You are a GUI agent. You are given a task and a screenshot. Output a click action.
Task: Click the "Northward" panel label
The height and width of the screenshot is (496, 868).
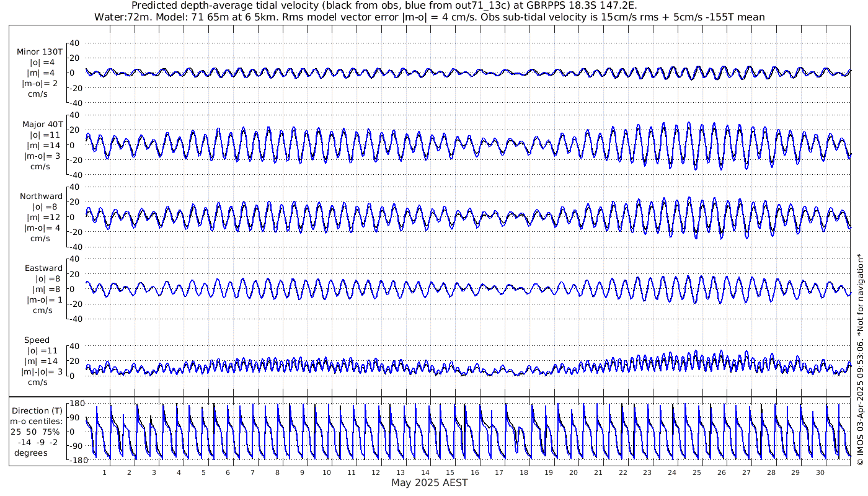pyautogui.click(x=42, y=197)
